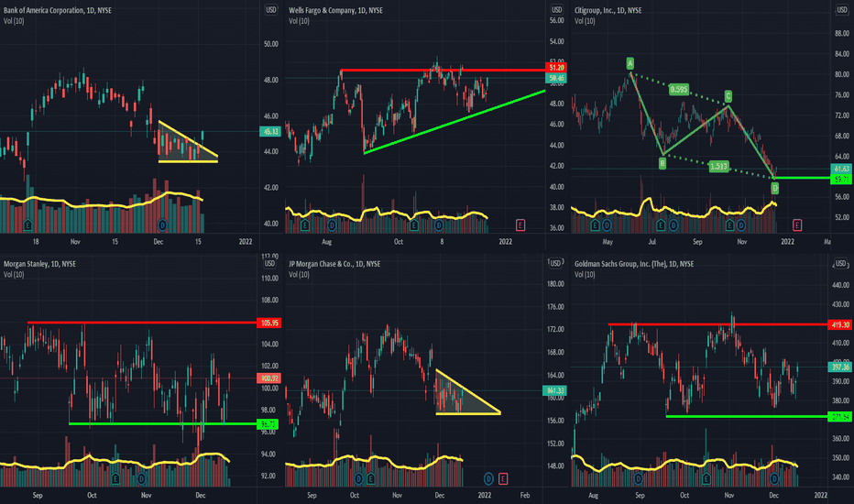
Task: Click the red 51.20 price label on Wells Fargo
Action: 556,68
